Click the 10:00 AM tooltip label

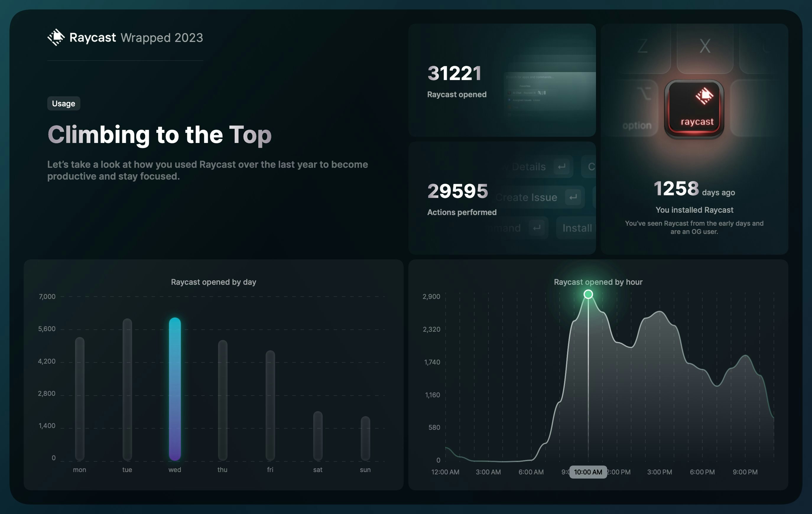pos(588,472)
